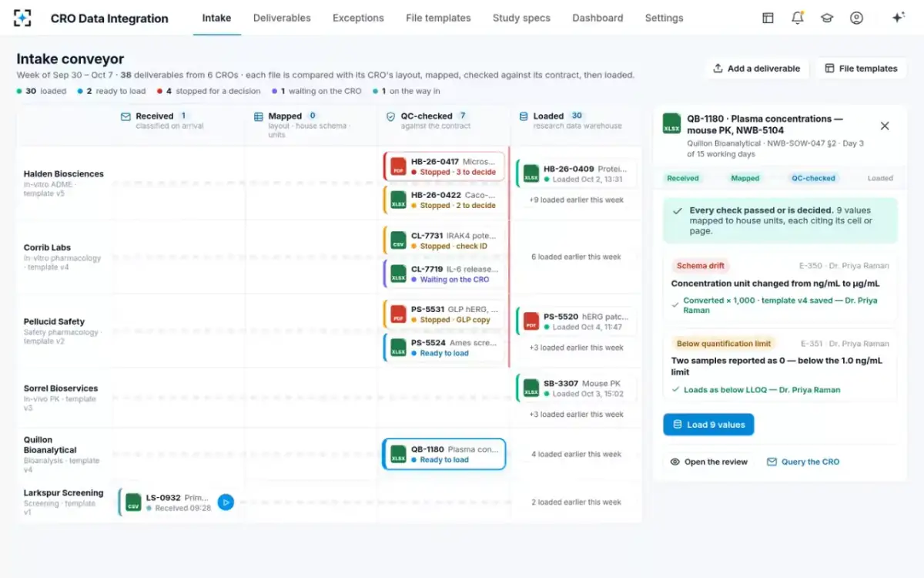Select the Received stage chip in detail panel

click(682, 178)
